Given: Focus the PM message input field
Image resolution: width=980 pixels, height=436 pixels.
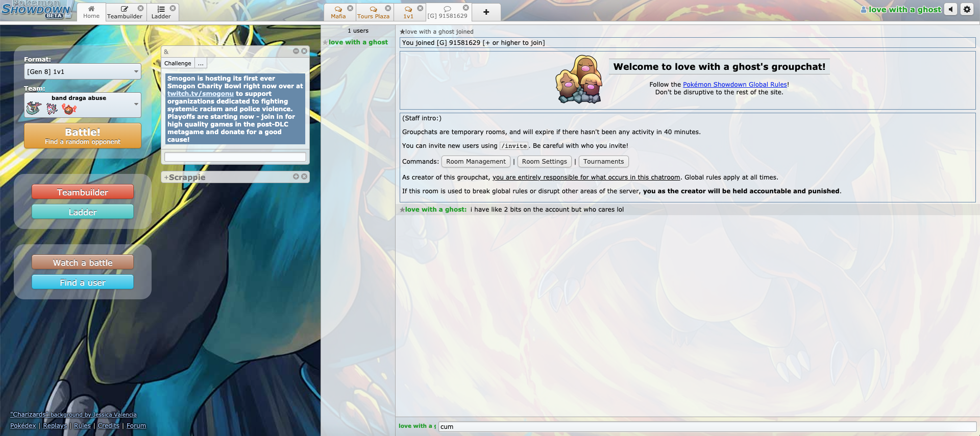Looking at the screenshot, I should [235, 157].
